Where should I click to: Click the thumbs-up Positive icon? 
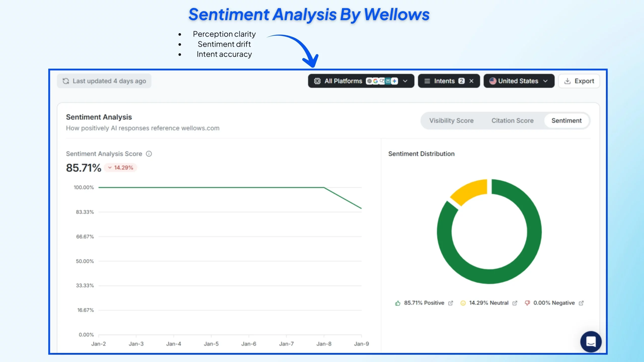click(398, 303)
